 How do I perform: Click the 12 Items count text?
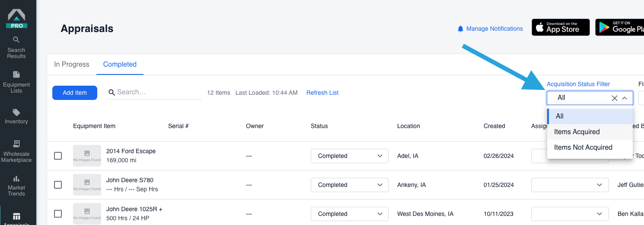219,93
